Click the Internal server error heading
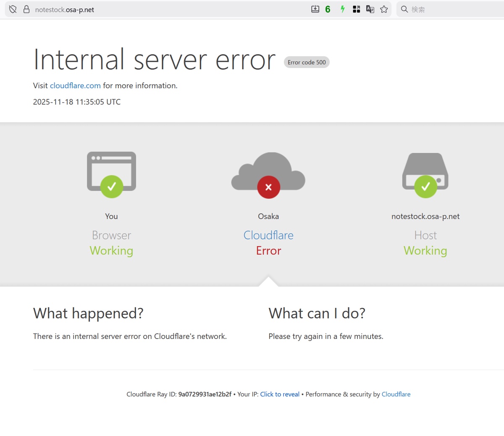The height and width of the screenshot is (436, 504). [154, 60]
